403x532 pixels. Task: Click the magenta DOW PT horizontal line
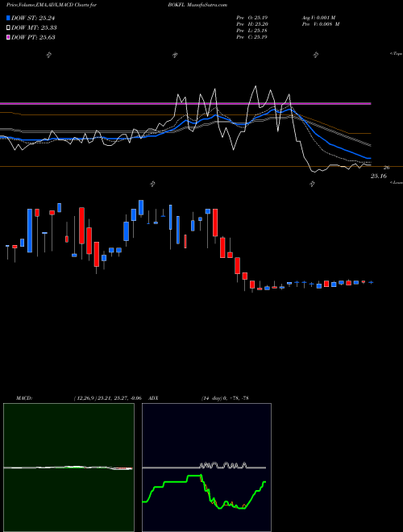click(x=185, y=103)
